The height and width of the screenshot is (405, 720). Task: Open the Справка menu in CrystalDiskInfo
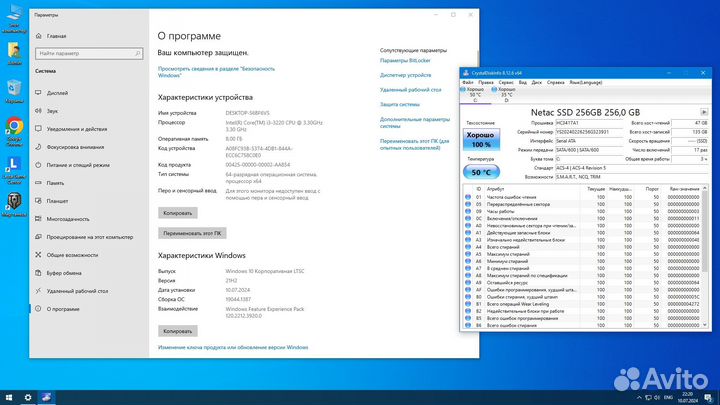tap(556, 83)
